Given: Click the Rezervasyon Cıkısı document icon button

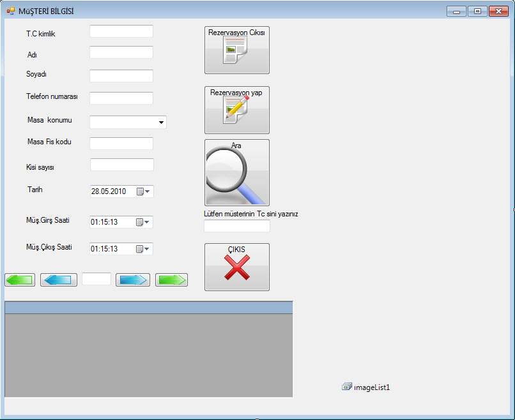Looking at the screenshot, I should [x=236, y=50].
